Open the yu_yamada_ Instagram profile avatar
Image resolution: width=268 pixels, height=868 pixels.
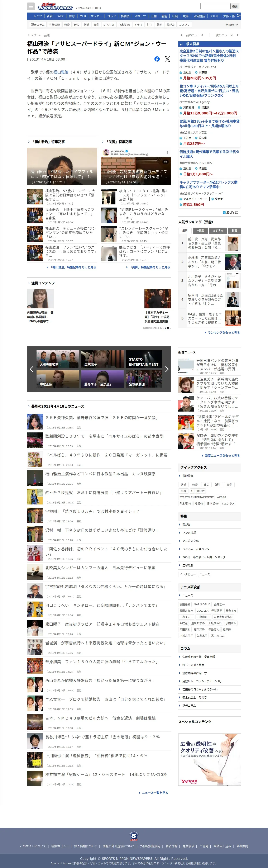pos(106,153)
